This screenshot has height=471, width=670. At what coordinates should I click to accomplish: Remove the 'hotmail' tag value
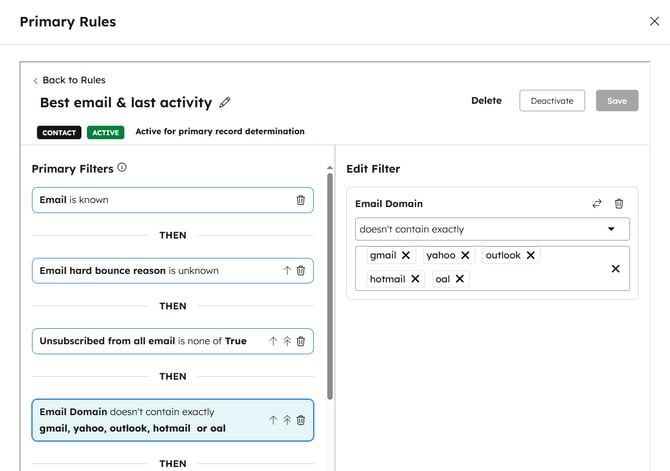pos(415,279)
